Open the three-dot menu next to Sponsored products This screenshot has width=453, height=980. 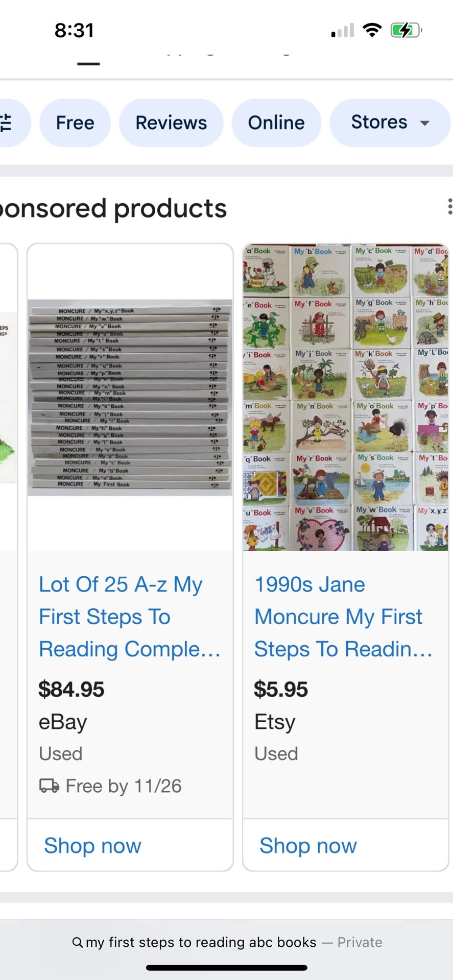coord(449,207)
